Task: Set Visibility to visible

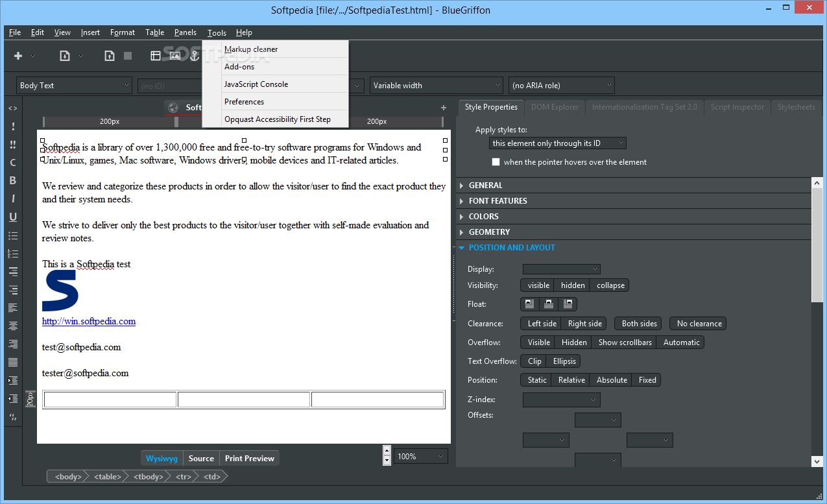Action: [x=538, y=285]
